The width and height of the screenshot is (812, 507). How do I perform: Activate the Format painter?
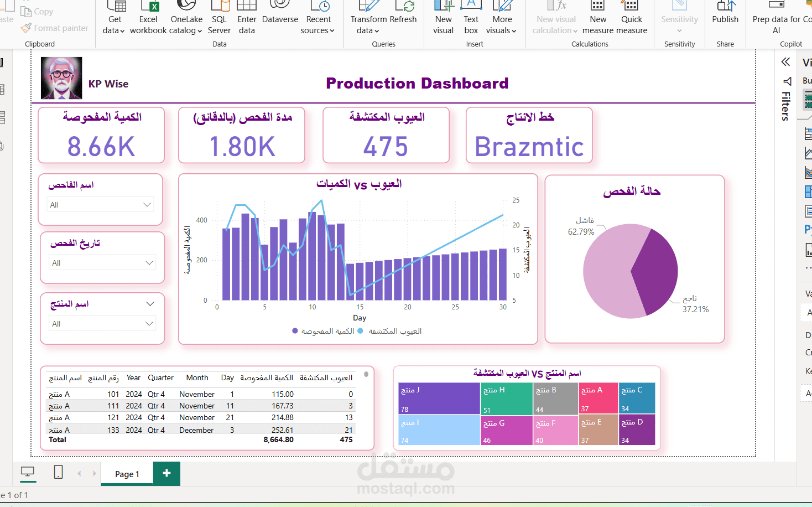tap(54, 28)
